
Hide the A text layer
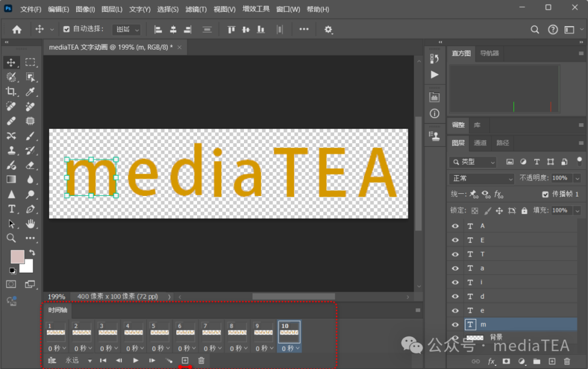[x=455, y=226]
